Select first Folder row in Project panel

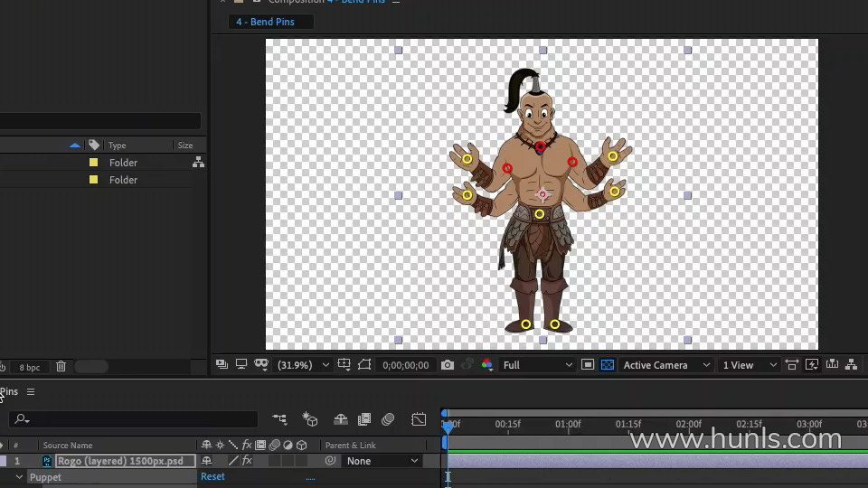pyautogui.click(x=103, y=162)
